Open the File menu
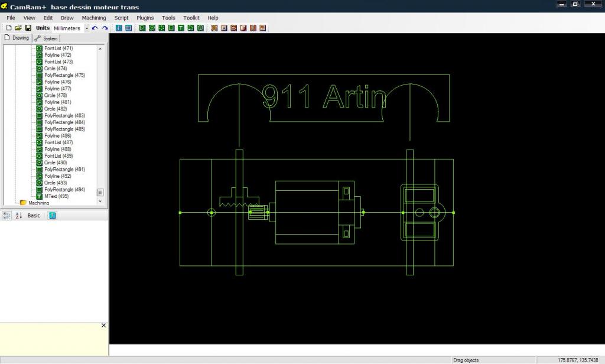 (11, 18)
